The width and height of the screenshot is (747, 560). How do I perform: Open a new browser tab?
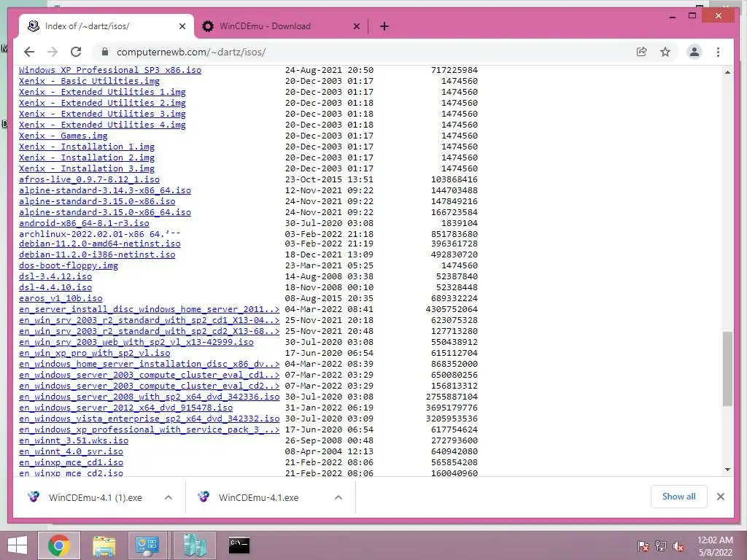tap(384, 26)
